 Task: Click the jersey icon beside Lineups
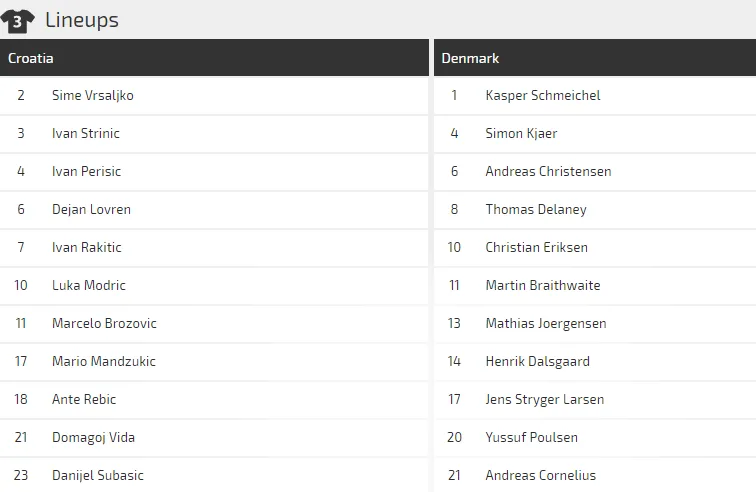click(x=18, y=20)
